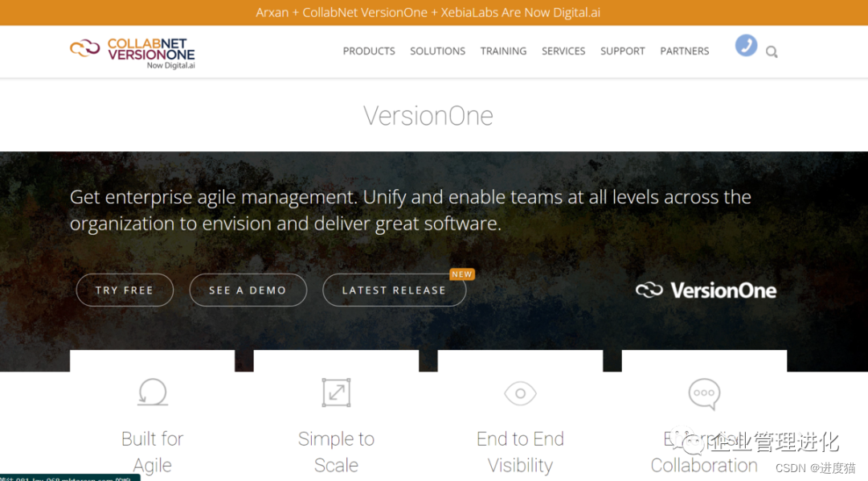868x481 pixels.
Task: Click the SEE A DEMO button
Action: pos(248,290)
